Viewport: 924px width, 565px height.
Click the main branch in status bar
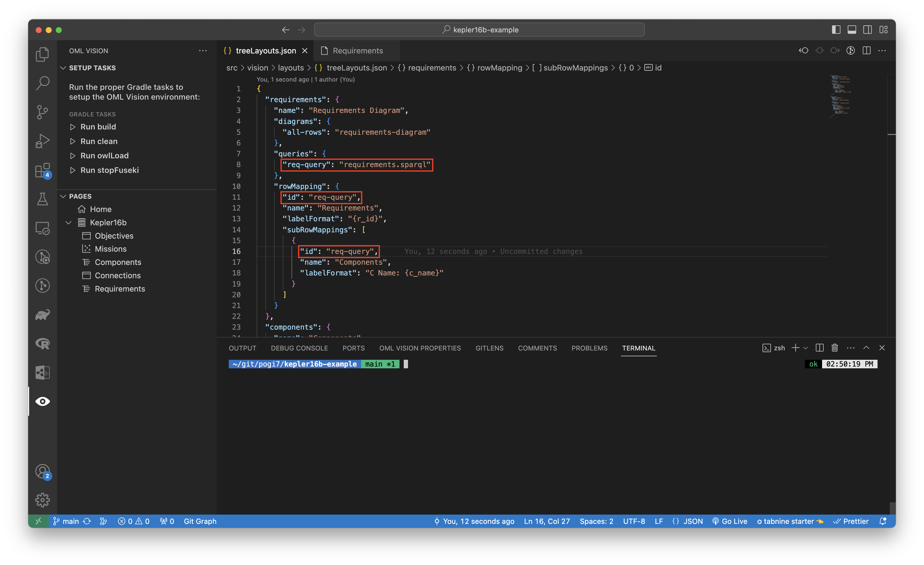(x=66, y=521)
